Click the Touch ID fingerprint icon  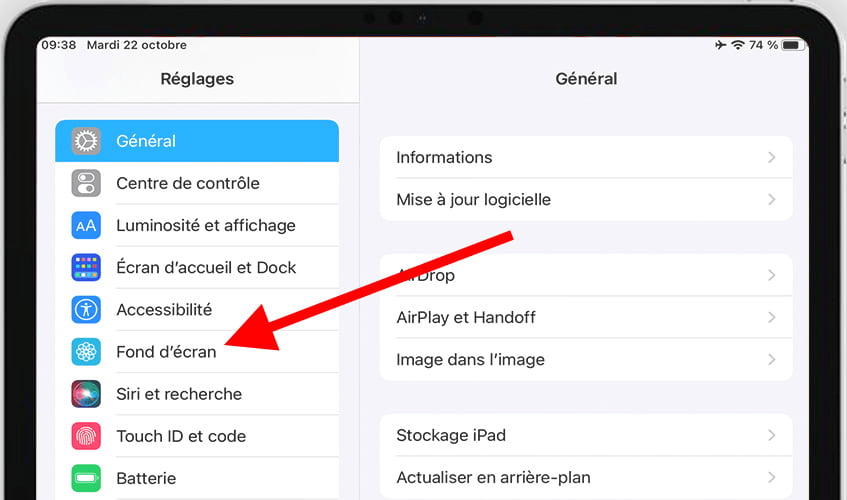tap(86, 436)
